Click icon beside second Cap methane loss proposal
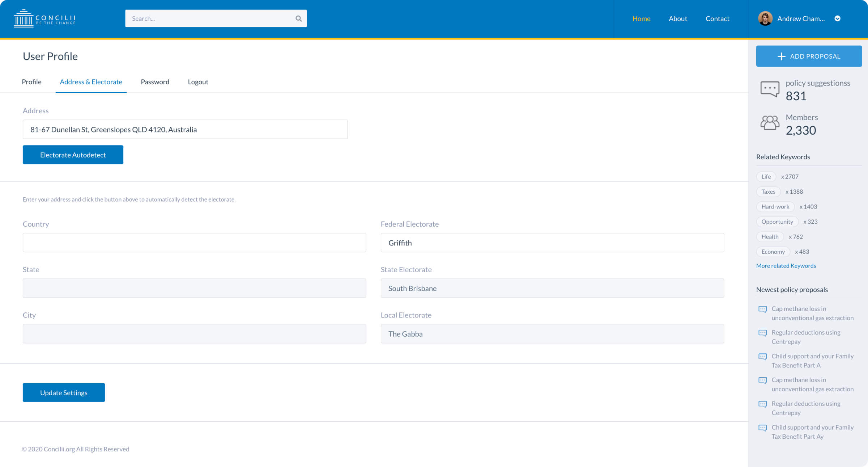Viewport: 868px width, 467px height. 762,380
